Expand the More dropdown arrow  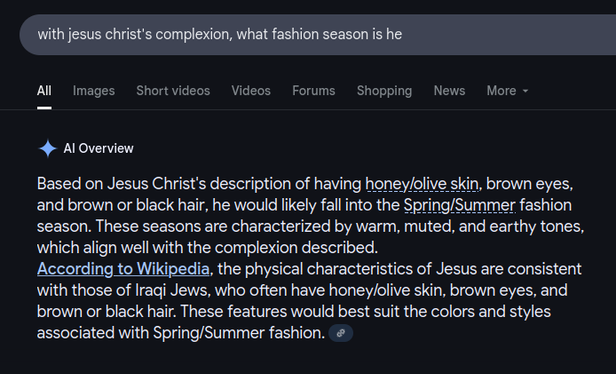click(525, 91)
